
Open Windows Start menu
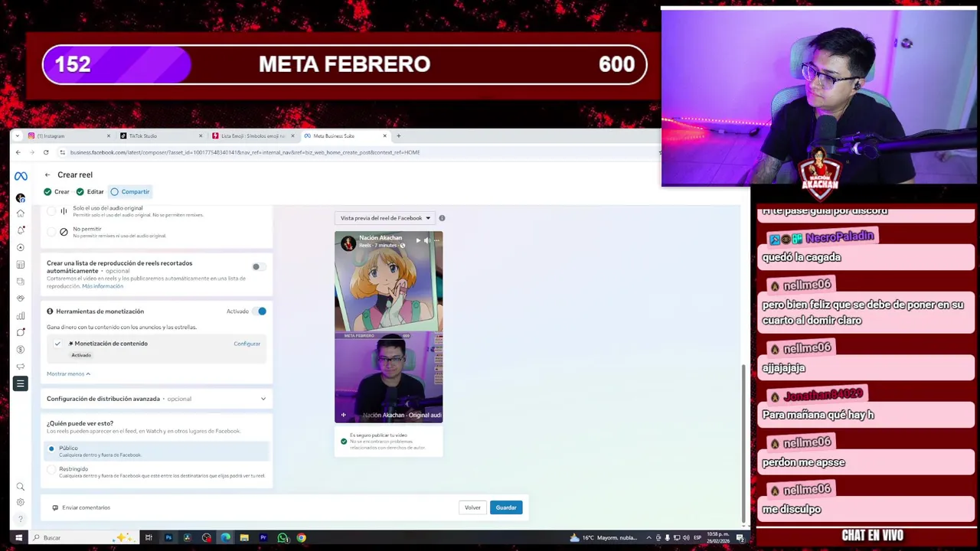[18, 538]
